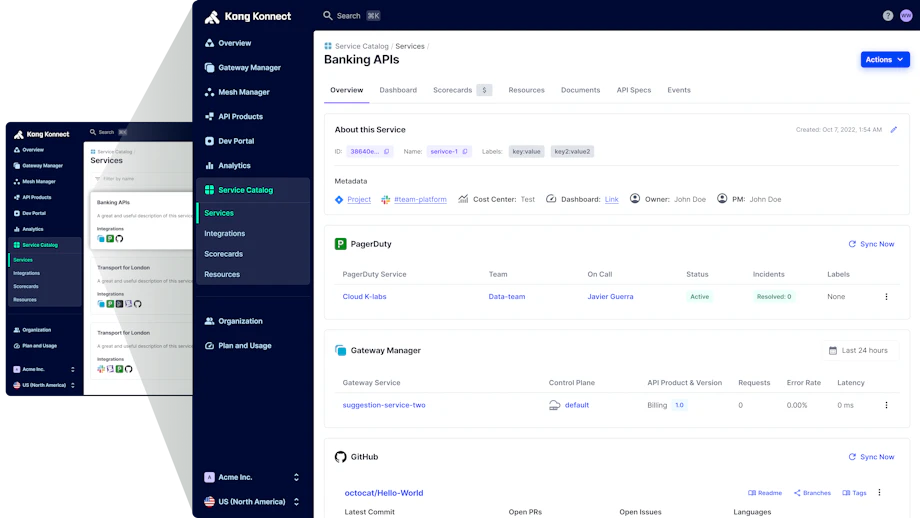Open the search magnifier icon in top bar

point(328,16)
